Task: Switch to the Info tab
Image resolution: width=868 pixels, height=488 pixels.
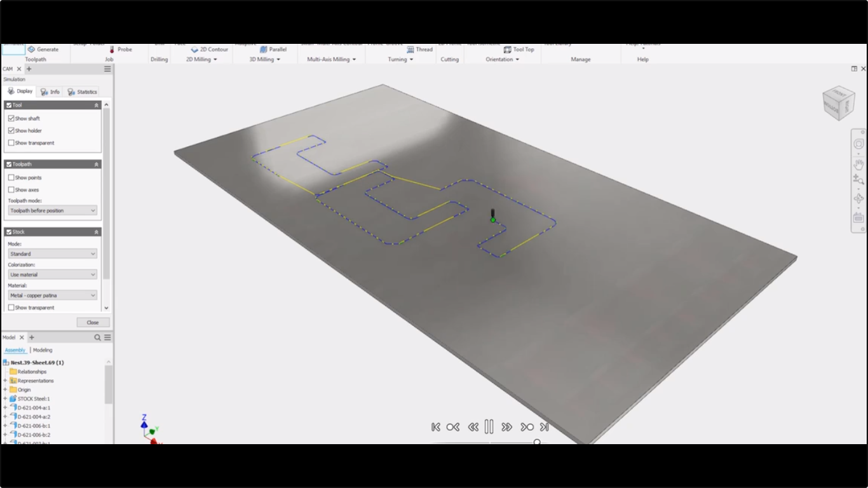Action: [50, 91]
